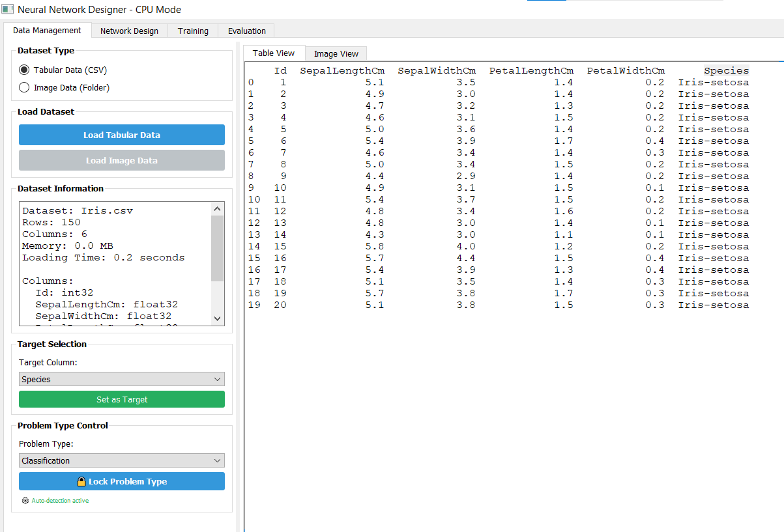Open the Training tab
Viewport: 784px width, 532px height.
193,31
